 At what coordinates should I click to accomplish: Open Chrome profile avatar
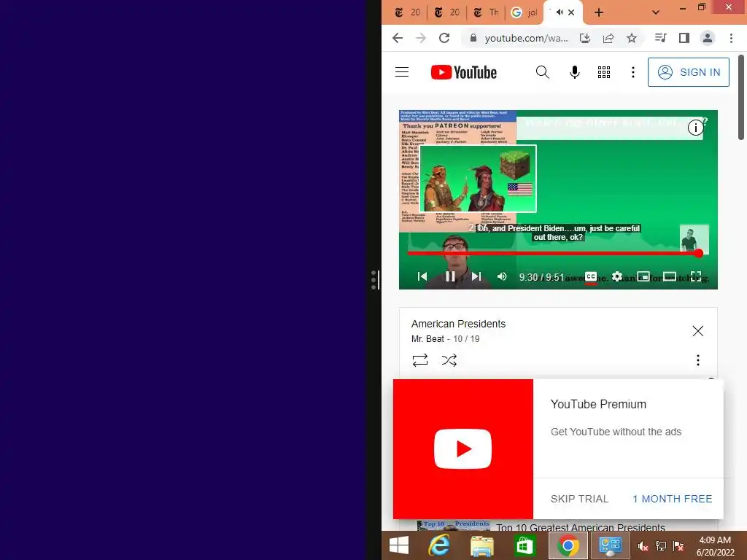(x=708, y=38)
